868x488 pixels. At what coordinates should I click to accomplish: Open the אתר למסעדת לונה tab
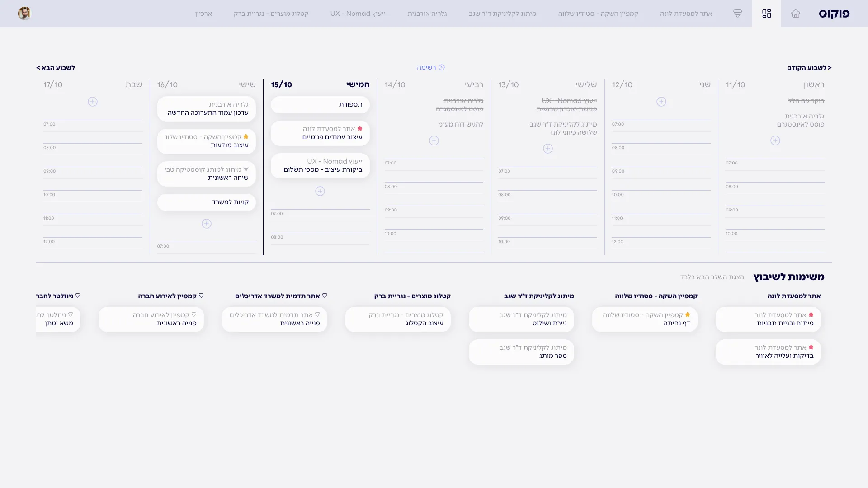click(686, 14)
